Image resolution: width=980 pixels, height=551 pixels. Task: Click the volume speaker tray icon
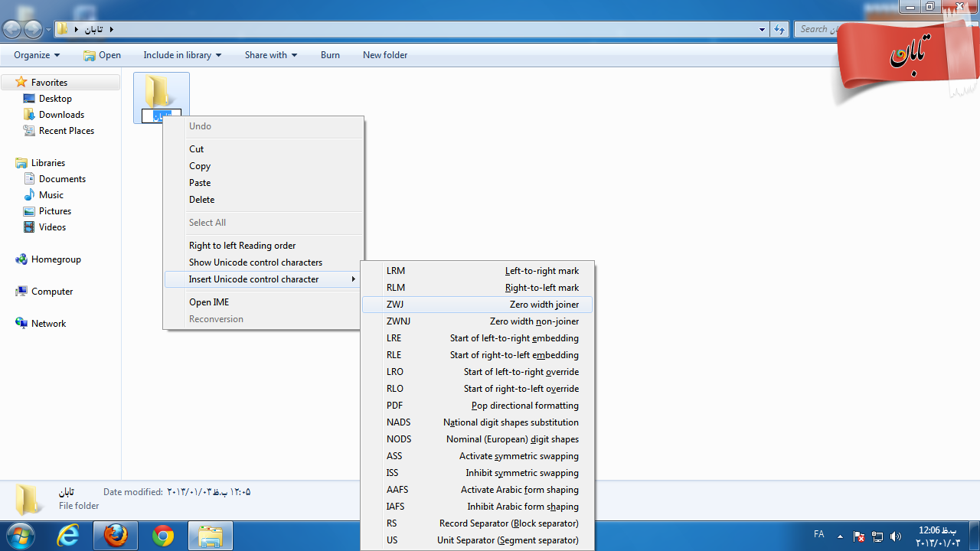(x=896, y=536)
